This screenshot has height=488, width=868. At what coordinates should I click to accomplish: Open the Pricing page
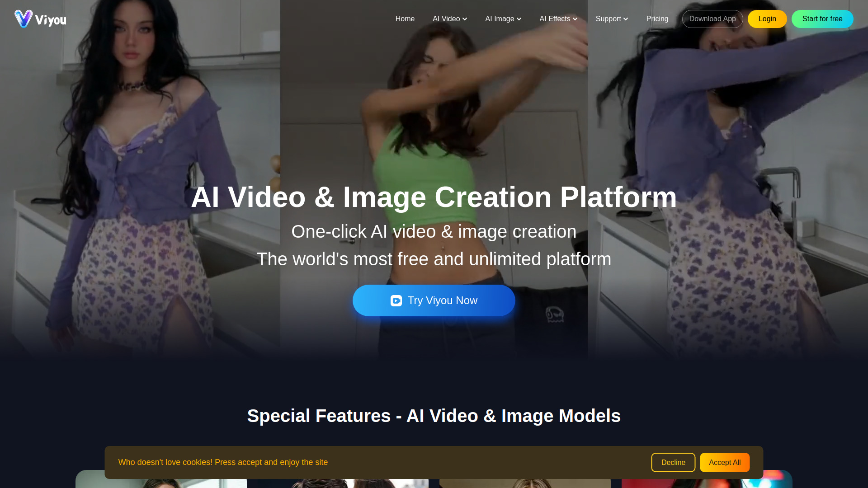pos(657,19)
